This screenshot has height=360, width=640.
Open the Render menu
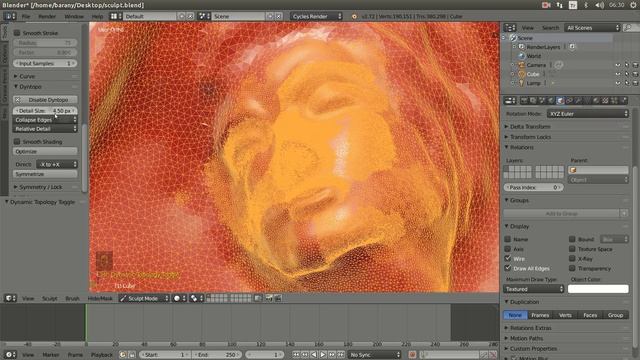coord(47,16)
